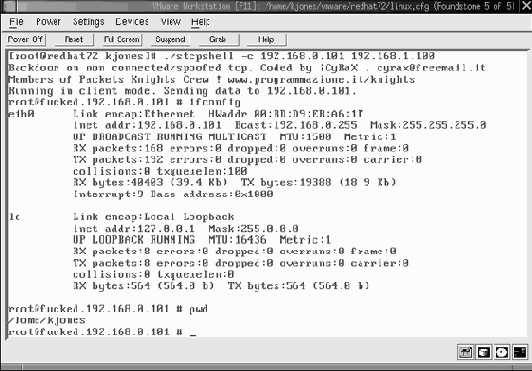
Task: Click the lo interface name
Action: (14, 217)
